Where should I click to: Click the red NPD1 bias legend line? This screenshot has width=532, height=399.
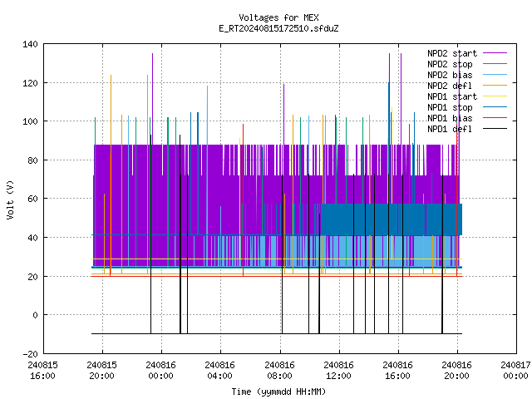(495, 118)
